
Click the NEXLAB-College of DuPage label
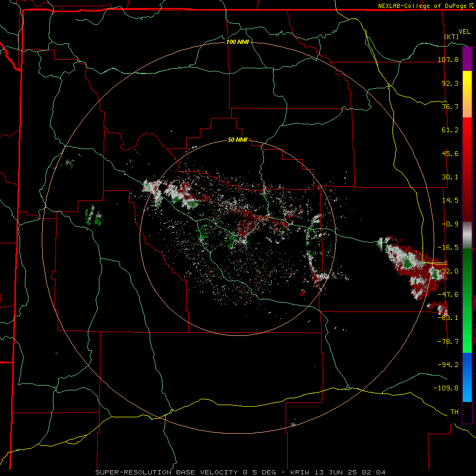pyautogui.click(x=423, y=6)
